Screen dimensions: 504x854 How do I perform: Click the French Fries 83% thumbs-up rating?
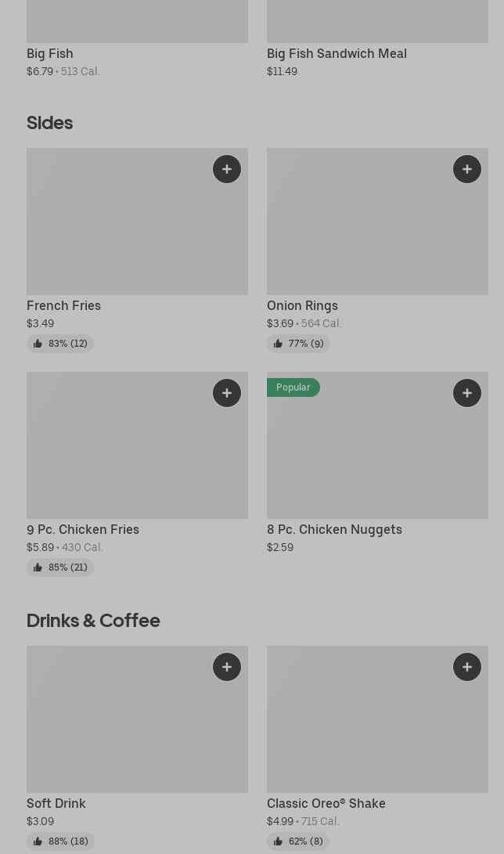(60, 344)
